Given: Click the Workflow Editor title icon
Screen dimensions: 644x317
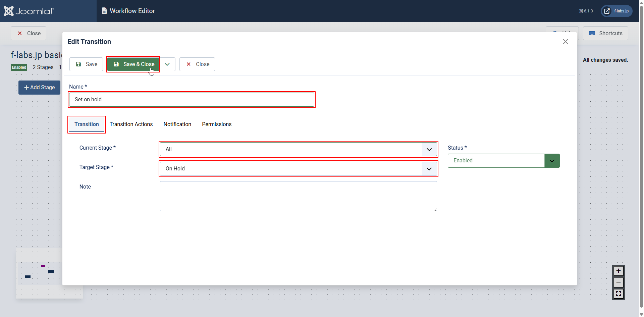Looking at the screenshot, I should [x=104, y=11].
